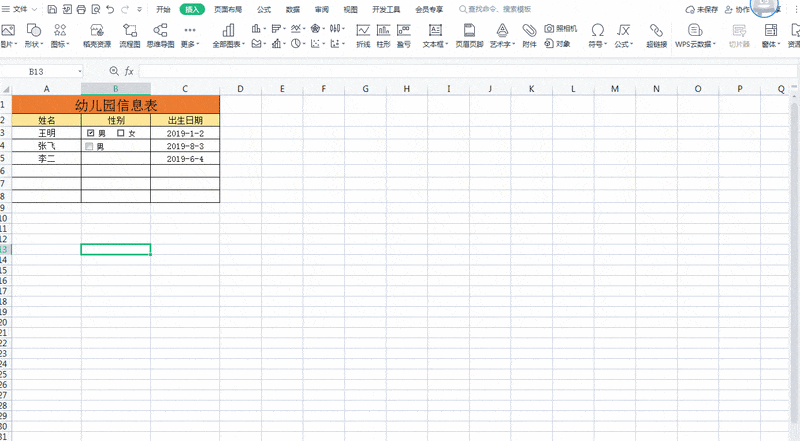800x441 pixels.
Task: Click the Redo arrow icon
Action: click(125, 9)
